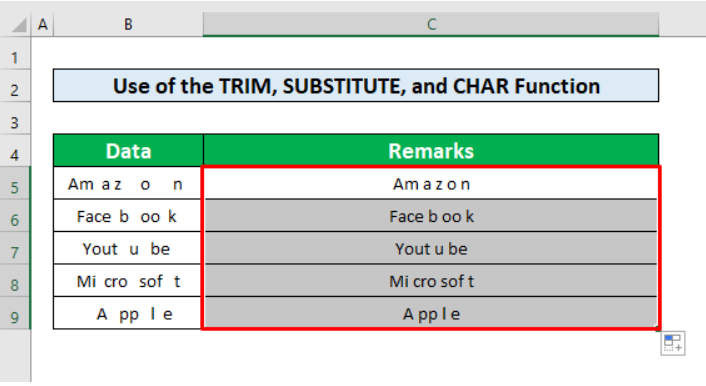
Task: Select the Remarks cell showing 'Mi cro sof t'
Action: coord(431,281)
